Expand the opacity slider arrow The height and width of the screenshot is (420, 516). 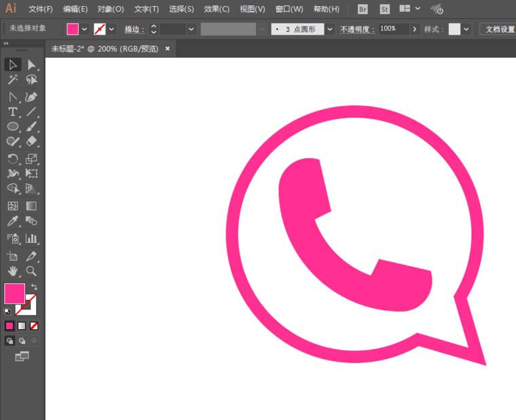pyautogui.click(x=414, y=29)
